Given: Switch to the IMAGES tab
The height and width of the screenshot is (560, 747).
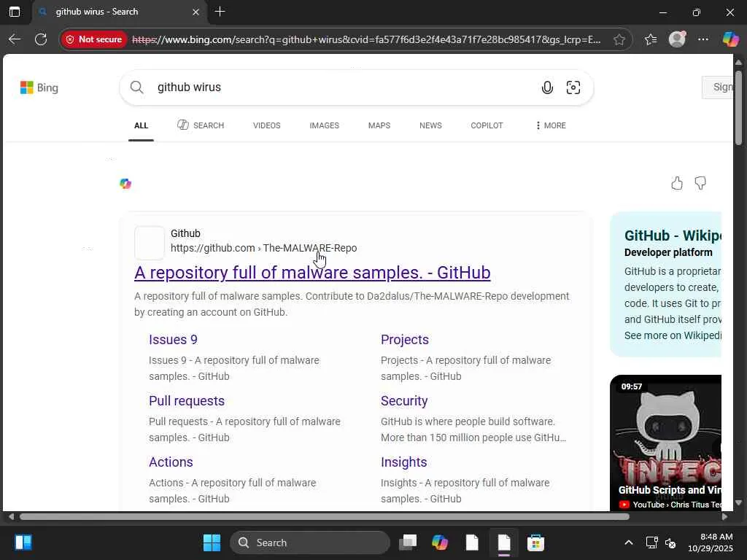Looking at the screenshot, I should click(325, 125).
